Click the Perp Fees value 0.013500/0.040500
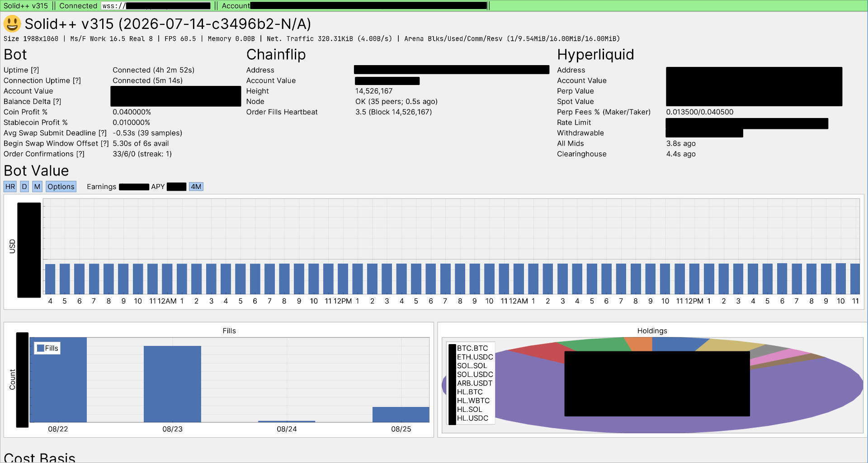The width and height of the screenshot is (868, 463). [700, 112]
